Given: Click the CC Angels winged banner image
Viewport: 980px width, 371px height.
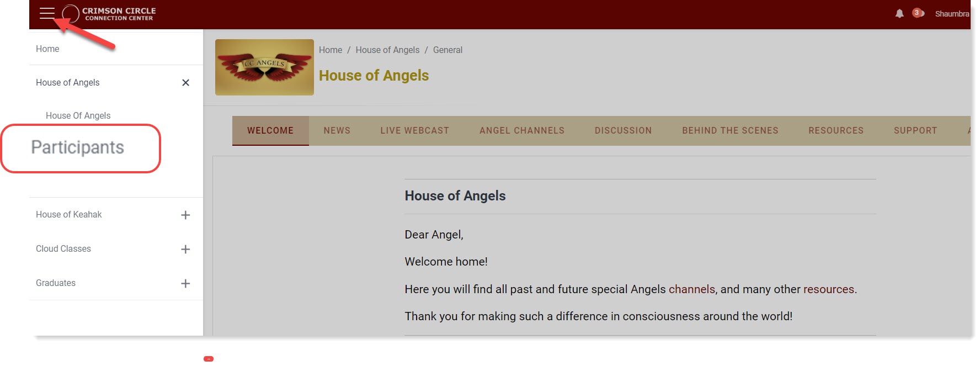Looking at the screenshot, I should click(264, 67).
